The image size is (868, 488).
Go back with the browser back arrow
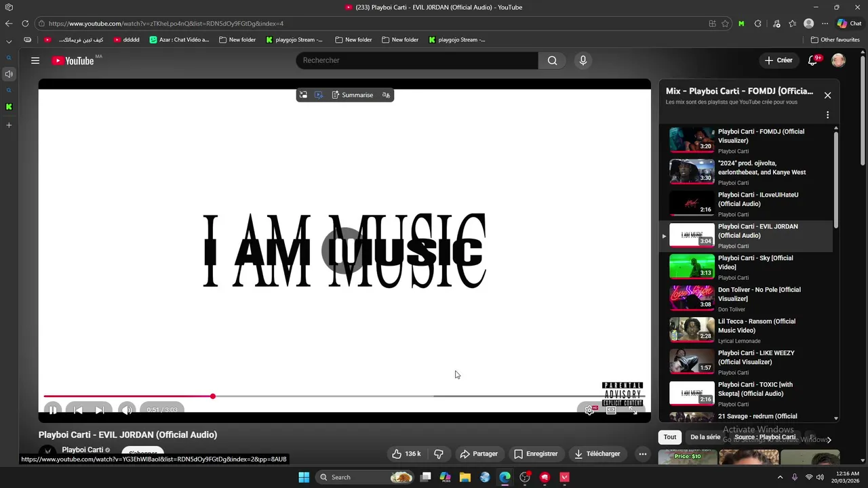point(9,23)
